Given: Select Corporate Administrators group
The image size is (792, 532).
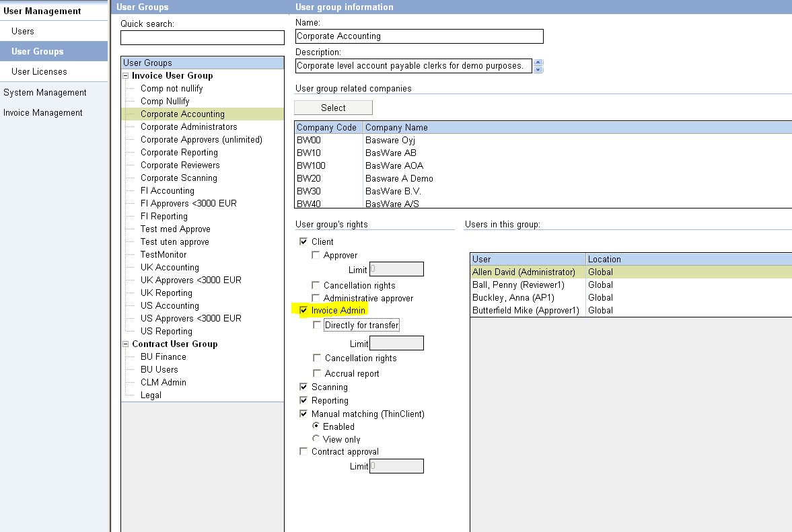Looking at the screenshot, I should tap(188, 126).
